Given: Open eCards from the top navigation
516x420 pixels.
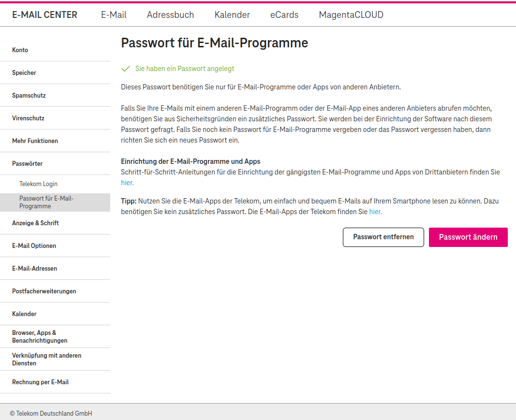Looking at the screenshot, I should 284,15.
